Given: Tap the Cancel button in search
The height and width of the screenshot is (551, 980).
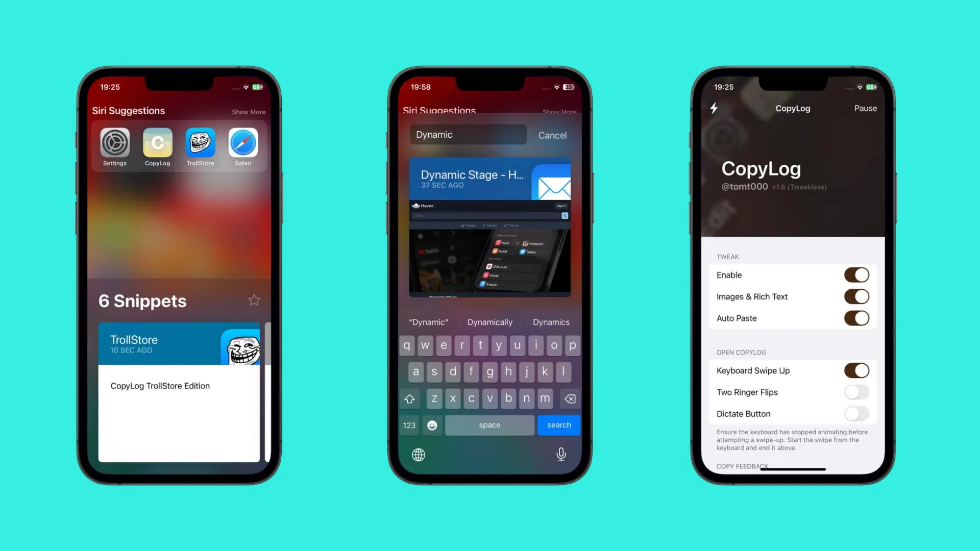Looking at the screenshot, I should 552,135.
